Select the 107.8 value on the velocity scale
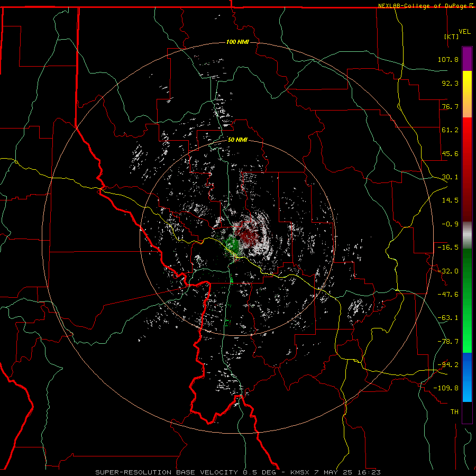The image size is (476, 476). click(448, 59)
